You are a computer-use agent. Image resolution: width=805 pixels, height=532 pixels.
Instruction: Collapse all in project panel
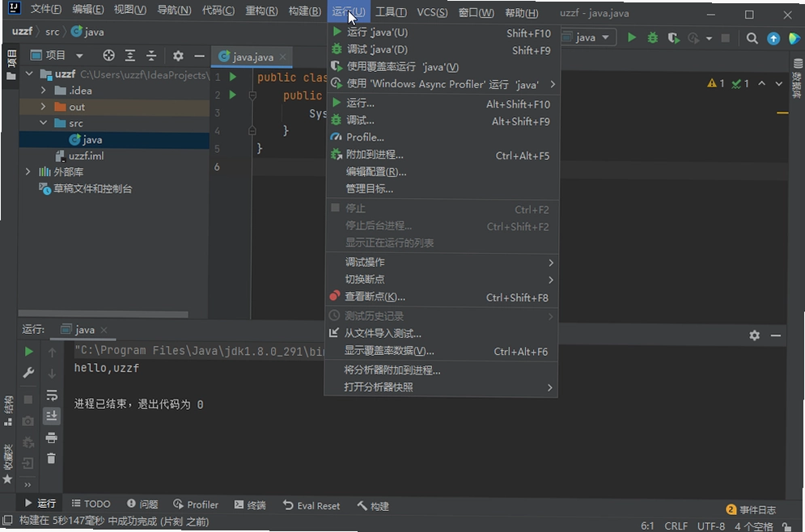[151, 56]
